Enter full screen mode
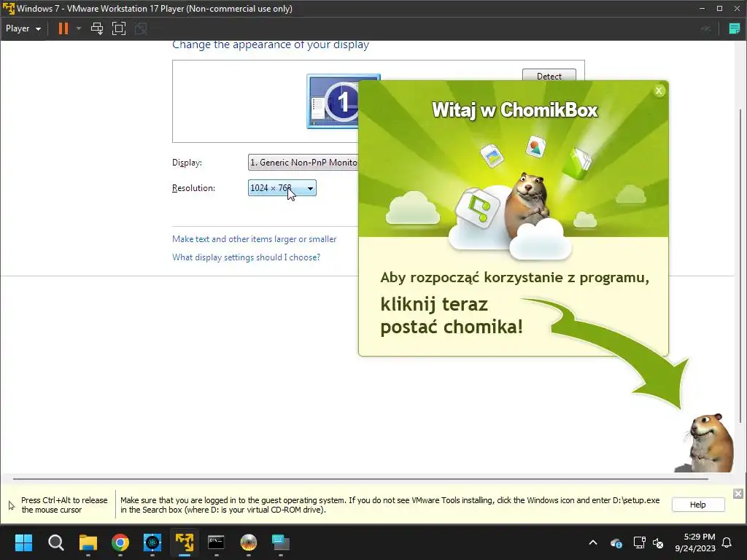Viewport: 747px width, 560px height. coord(119,28)
